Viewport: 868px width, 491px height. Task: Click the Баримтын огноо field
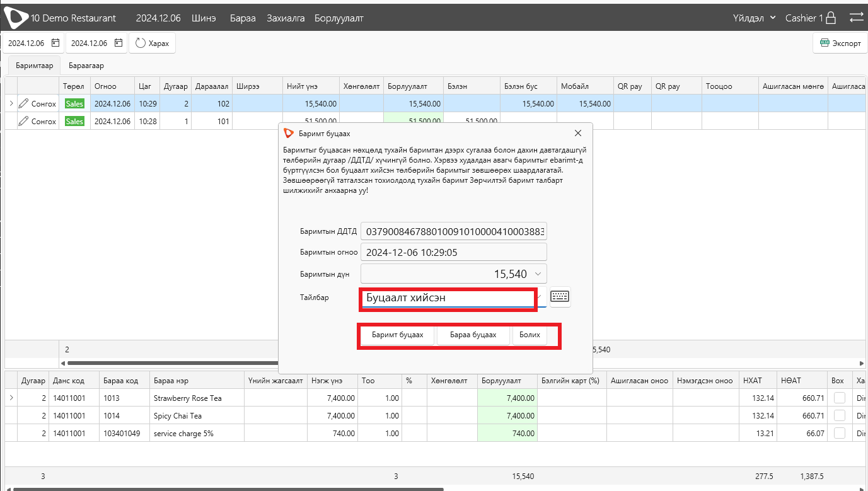(453, 252)
